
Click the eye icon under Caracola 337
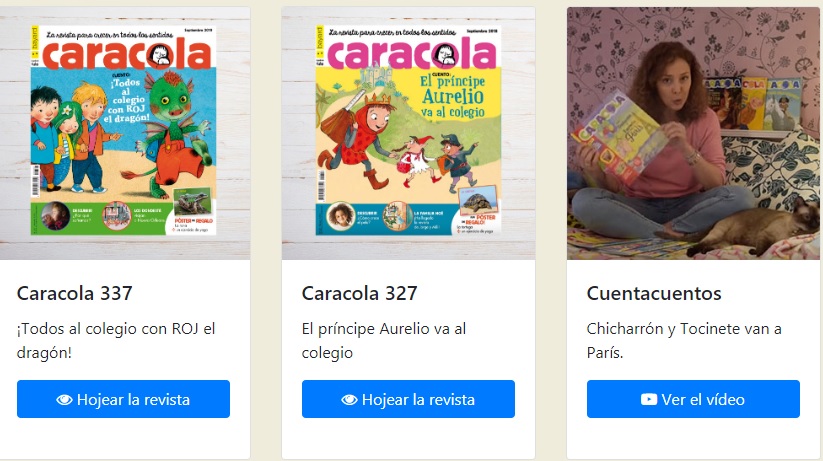[64, 400]
